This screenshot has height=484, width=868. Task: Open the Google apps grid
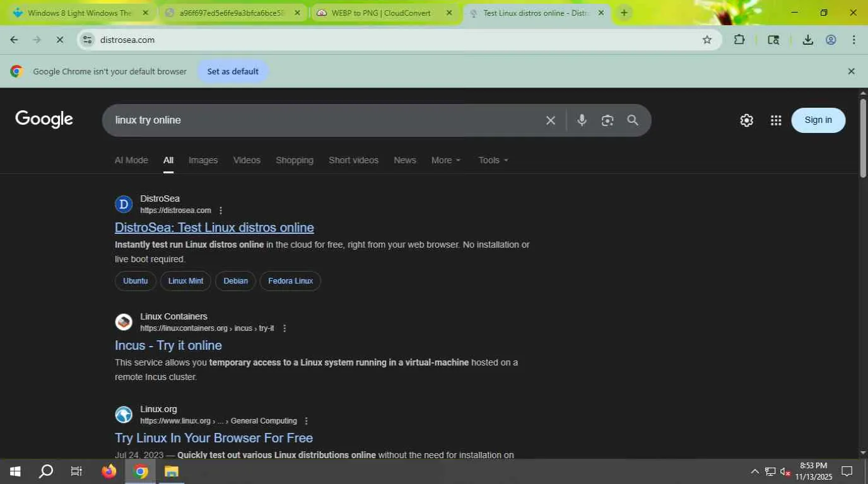pyautogui.click(x=776, y=120)
